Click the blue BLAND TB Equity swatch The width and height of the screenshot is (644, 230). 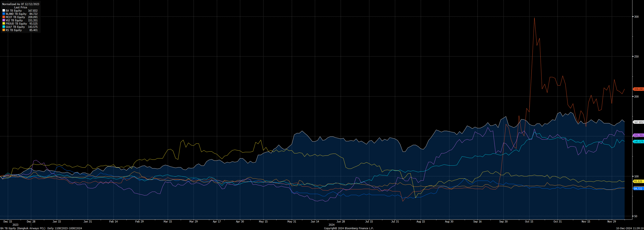[4, 14]
